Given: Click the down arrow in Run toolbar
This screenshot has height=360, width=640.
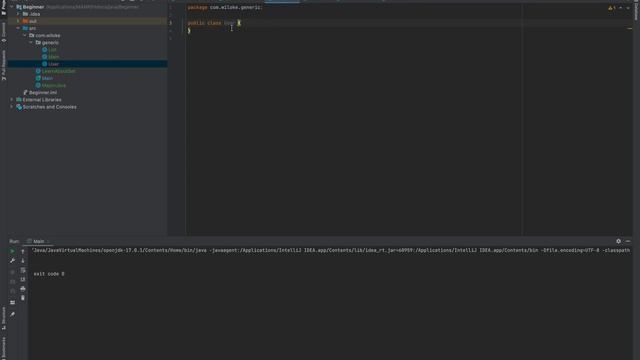Looking at the screenshot, I should [x=23, y=261].
